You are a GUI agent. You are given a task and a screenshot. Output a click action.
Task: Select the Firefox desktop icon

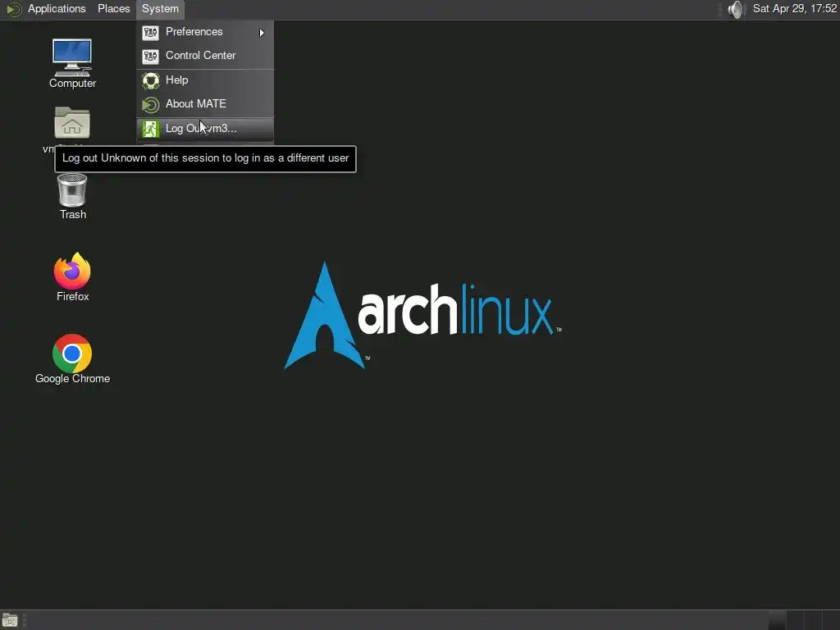[x=72, y=276]
